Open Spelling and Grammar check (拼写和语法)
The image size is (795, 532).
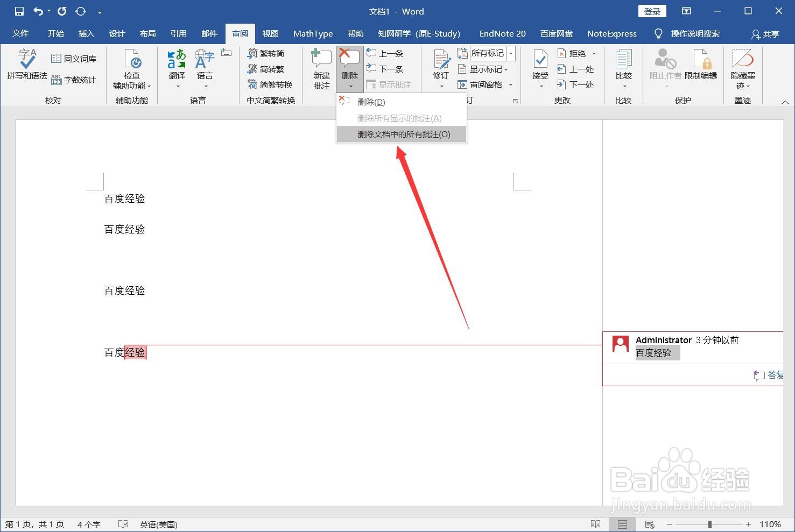tap(27, 65)
